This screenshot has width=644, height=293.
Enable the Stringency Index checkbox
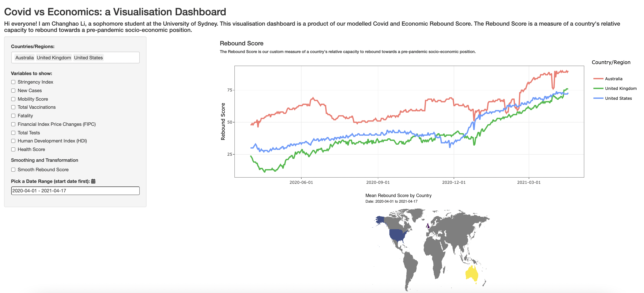click(13, 82)
